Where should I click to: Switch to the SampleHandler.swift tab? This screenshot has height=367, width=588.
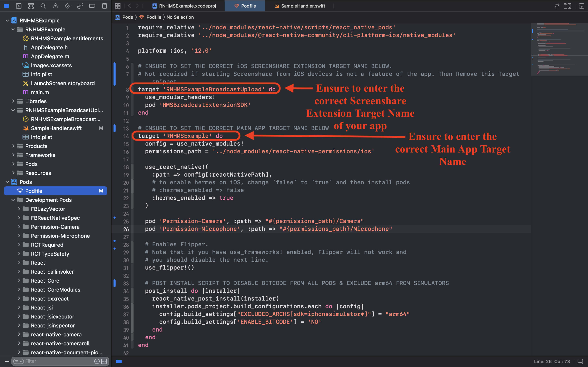[x=300, y=6]
